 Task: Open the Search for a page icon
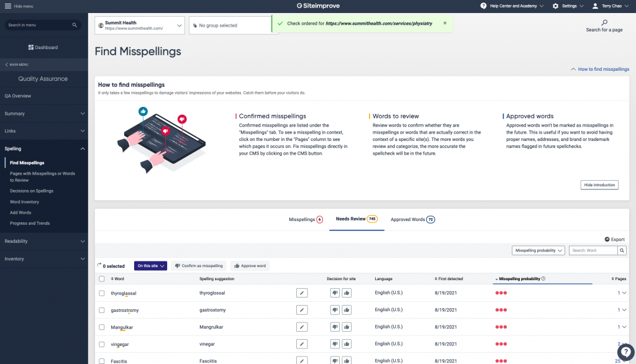pos(604,22)
